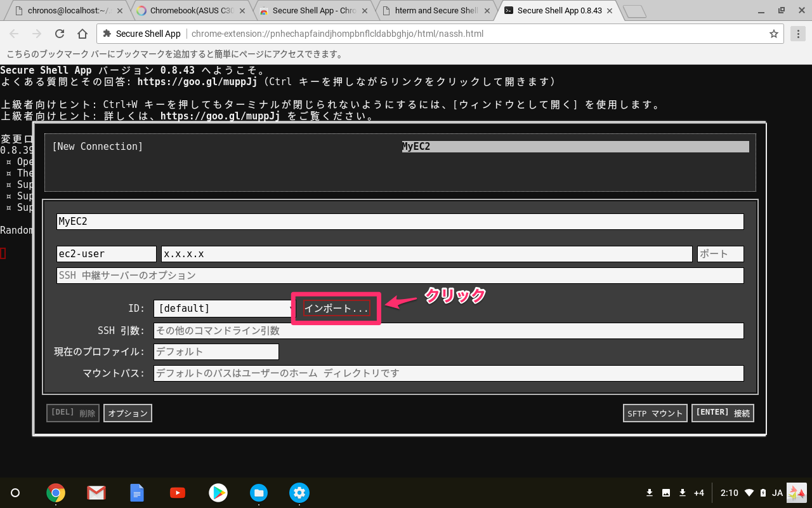This screenshot has height=508, width=812.
Task: Open the ChromeOS launcher circle
Action: point(16,493)
